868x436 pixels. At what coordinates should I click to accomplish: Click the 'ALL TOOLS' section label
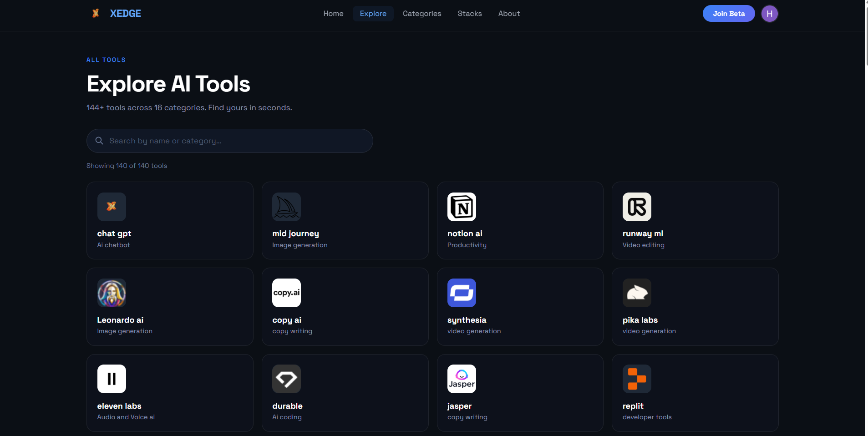pos(106,60)
